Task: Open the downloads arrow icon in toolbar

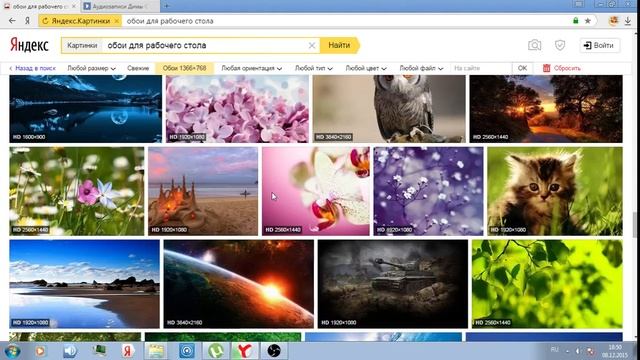Action: coord(627,21)
